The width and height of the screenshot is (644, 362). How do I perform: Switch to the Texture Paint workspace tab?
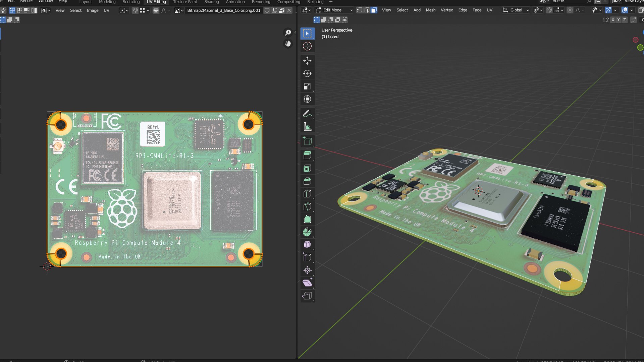[185, 2]
